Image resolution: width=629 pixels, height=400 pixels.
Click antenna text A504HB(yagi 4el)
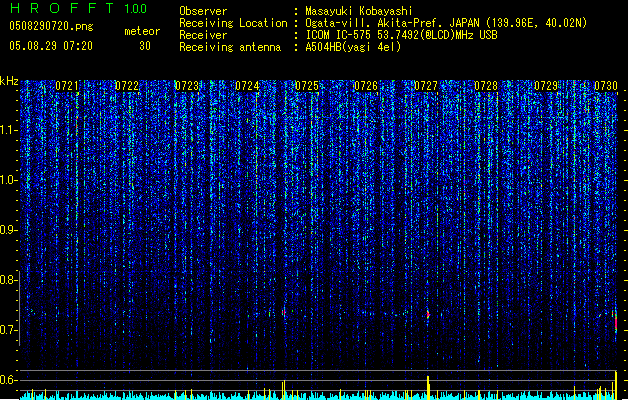353,47
